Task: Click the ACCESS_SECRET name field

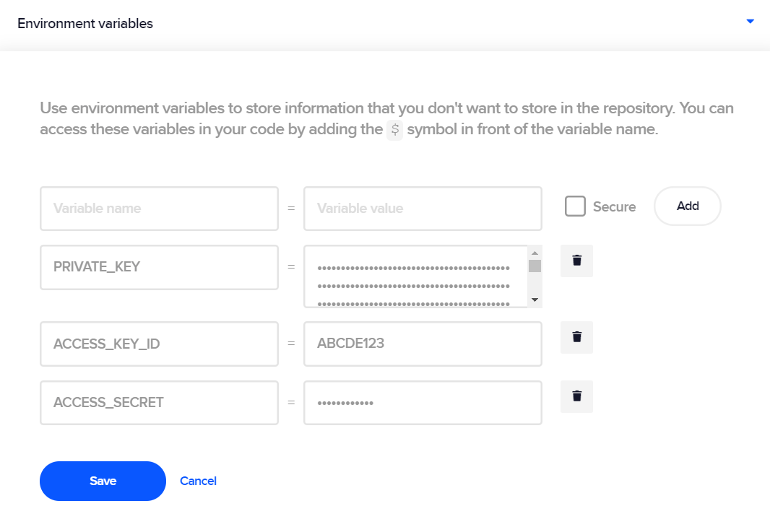Action: (x=159, y=403)
